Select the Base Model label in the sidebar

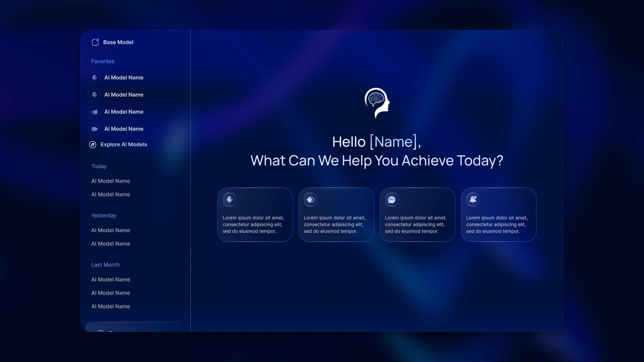click(118, 42)
